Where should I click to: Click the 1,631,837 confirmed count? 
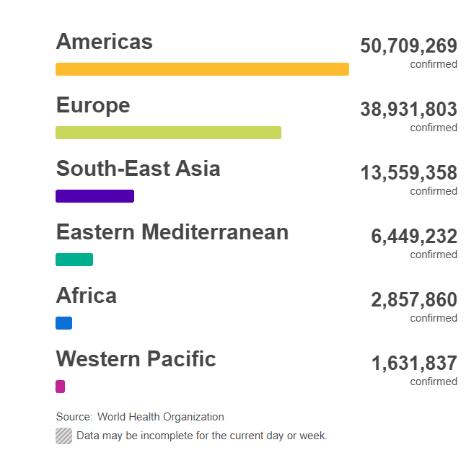[414, 363]
